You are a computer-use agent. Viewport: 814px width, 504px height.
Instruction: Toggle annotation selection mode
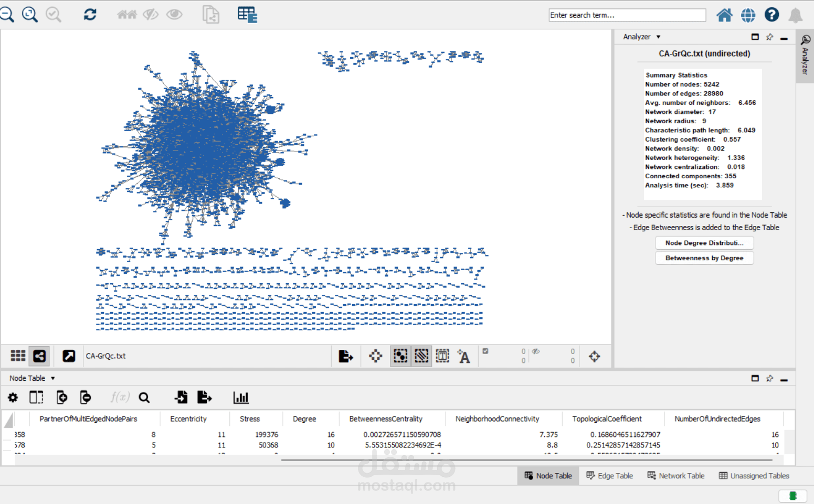click(442, 357)
